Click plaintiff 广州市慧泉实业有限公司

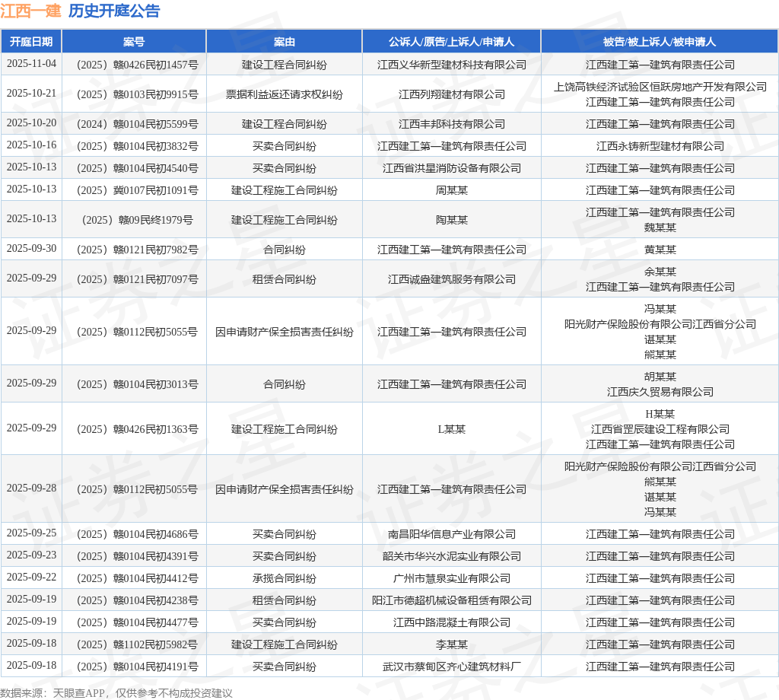pos(452,578)
